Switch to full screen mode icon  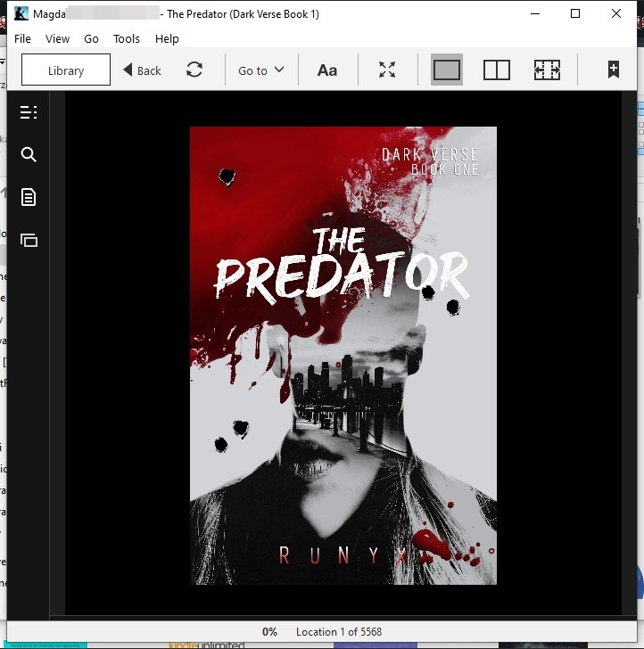click(x=387, y=70)
